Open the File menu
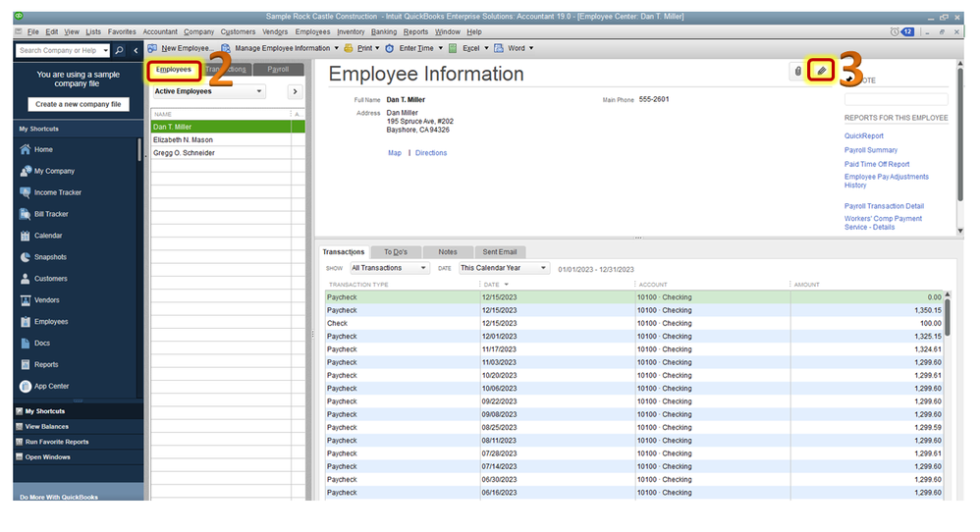The height and width of the screenshot is (532, 980). click(32, 31)
